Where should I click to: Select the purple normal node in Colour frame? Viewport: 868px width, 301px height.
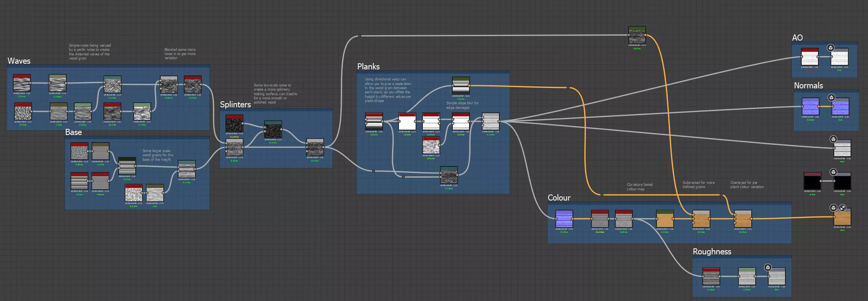[x=564, y=219]
